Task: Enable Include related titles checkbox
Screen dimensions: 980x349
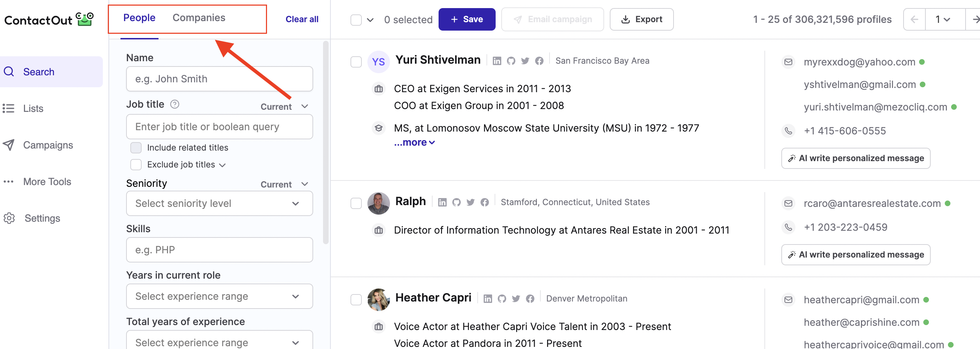Action: point(136,148)
